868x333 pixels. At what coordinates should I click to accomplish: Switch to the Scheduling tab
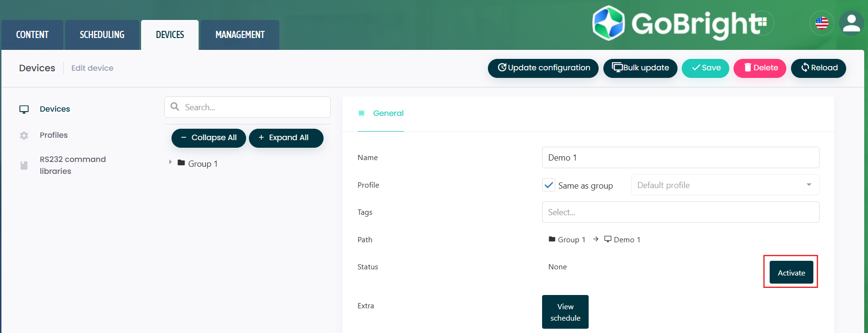point(102,35)
